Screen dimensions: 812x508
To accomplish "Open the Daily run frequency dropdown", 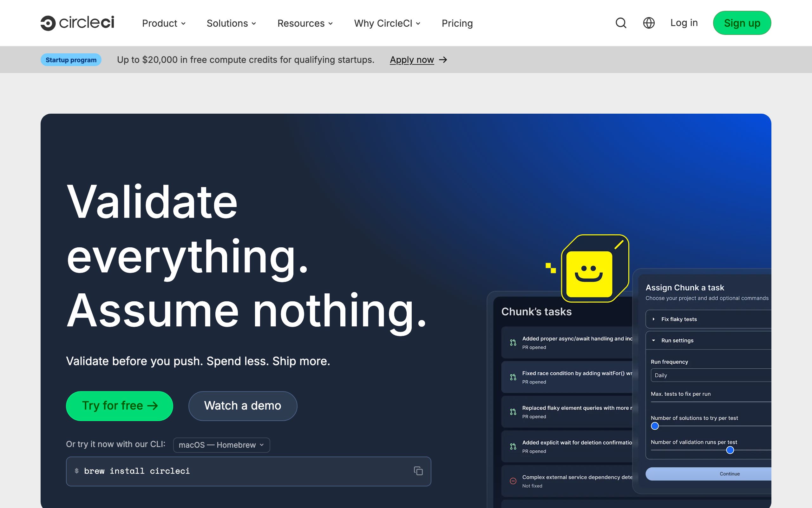I will click(x=711, y=375).
